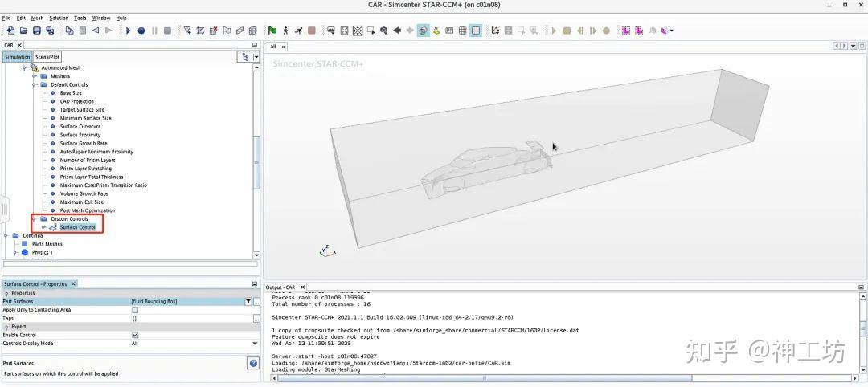This screenshot has width=868, height=387.
Task: Click the first magenta selection icon
Action: (626, 31)
